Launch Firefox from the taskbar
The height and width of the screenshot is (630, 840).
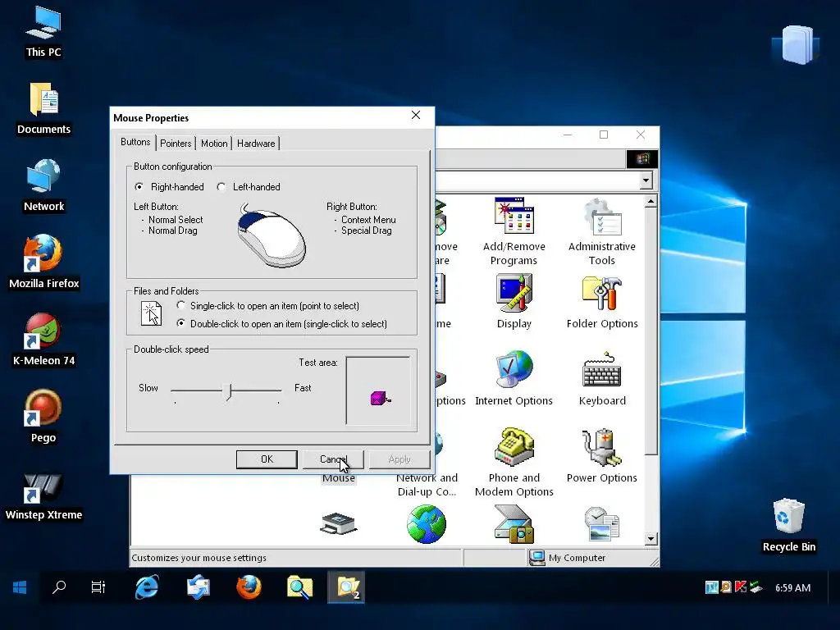click(x=249, y=587)
